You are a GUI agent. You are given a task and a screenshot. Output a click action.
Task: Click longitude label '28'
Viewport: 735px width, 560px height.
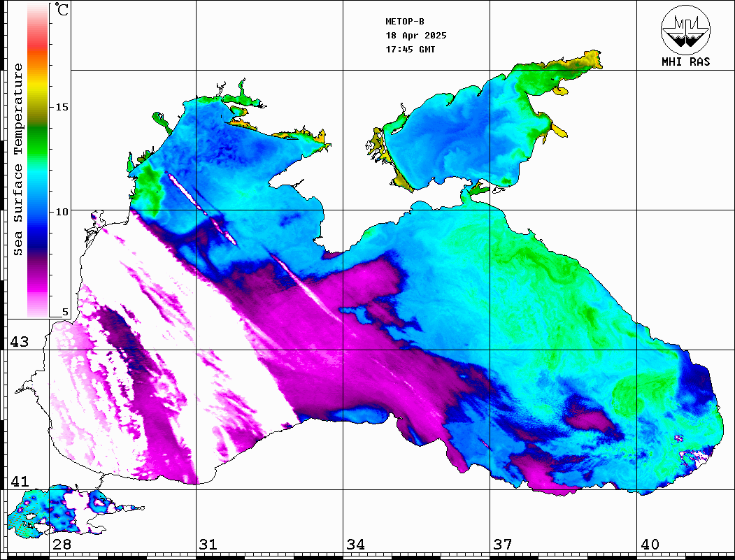coord(62,544)
